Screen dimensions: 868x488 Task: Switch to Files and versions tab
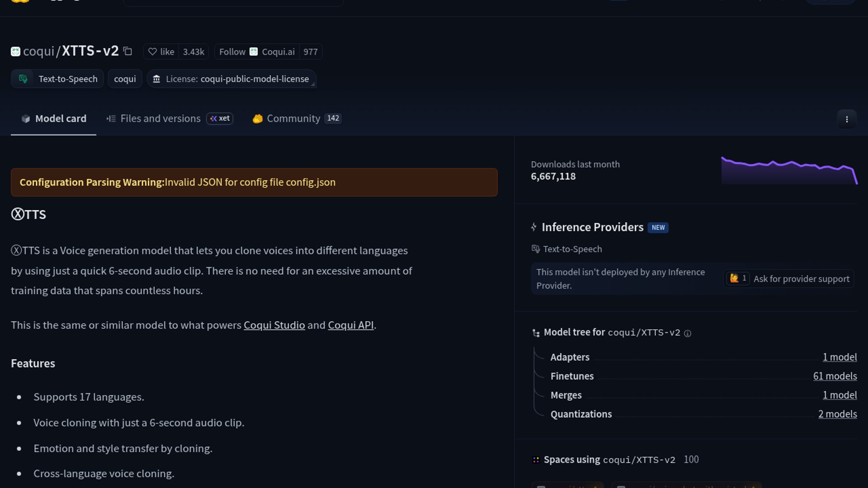tap(160, 118)
